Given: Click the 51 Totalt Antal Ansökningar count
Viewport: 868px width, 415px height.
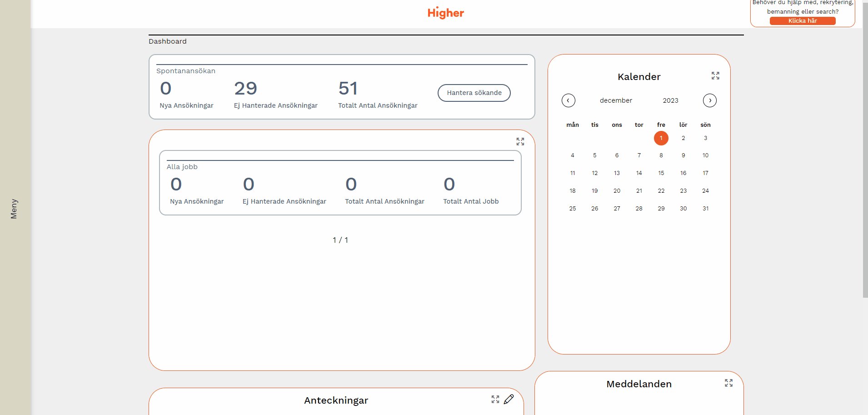Looking at the screenshot, I should pos(348,89).
